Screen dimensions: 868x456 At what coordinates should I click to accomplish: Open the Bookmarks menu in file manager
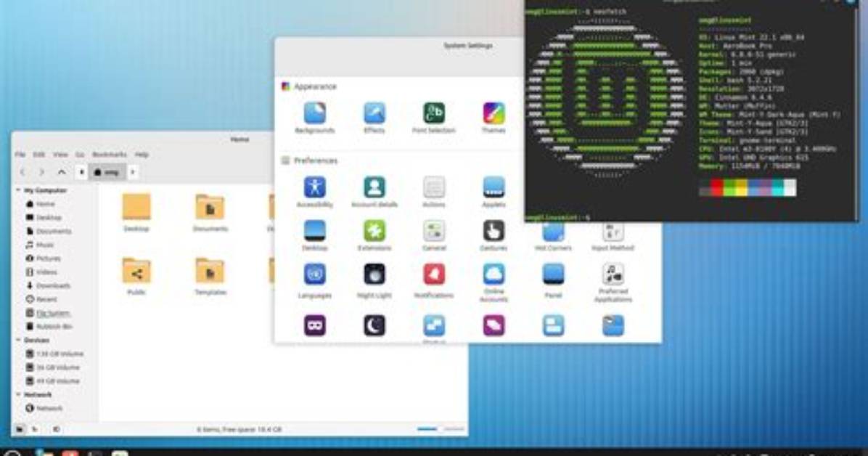click(110, 155)
